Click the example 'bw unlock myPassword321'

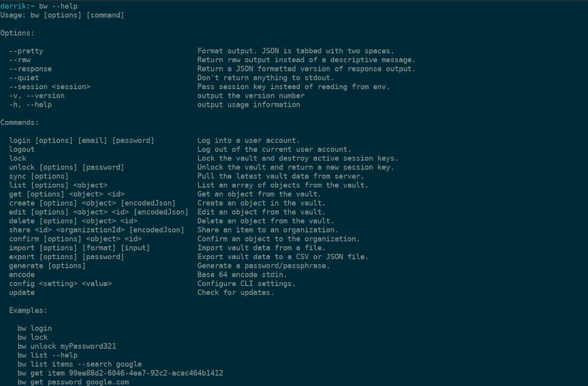tap(67, 346)
